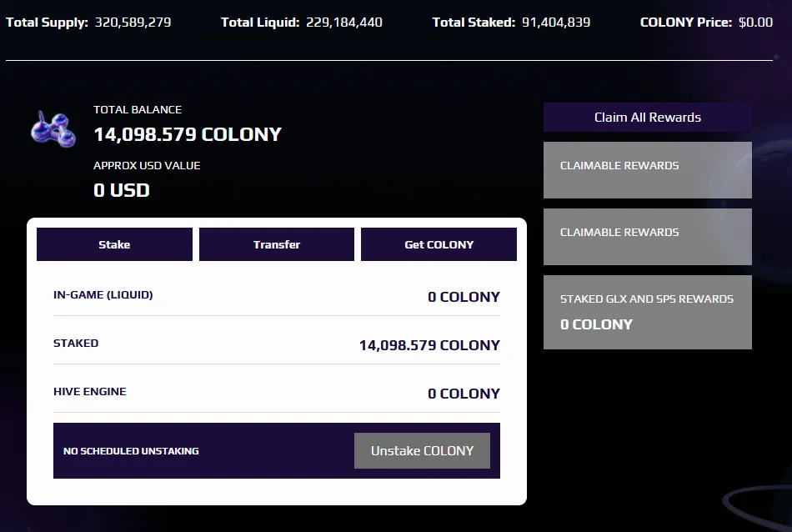Image resolution: width=792 pixels, height=532 pixels.
Task: Select the first Claimable Rewards card
Action: click(648, 170)
